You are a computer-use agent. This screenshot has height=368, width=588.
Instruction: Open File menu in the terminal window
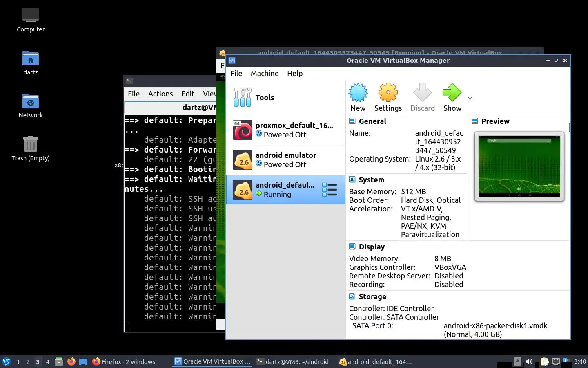[x=134, y=94]
